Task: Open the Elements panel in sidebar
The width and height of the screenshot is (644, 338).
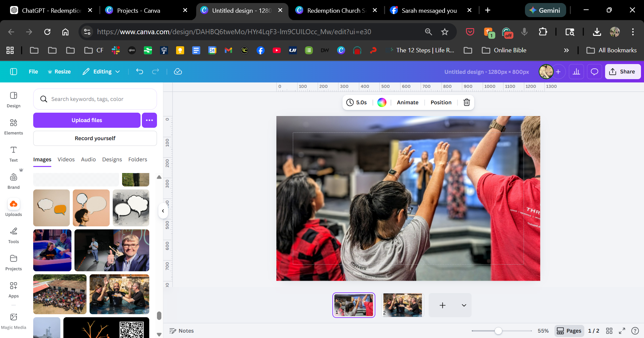Action: [13, 127]
